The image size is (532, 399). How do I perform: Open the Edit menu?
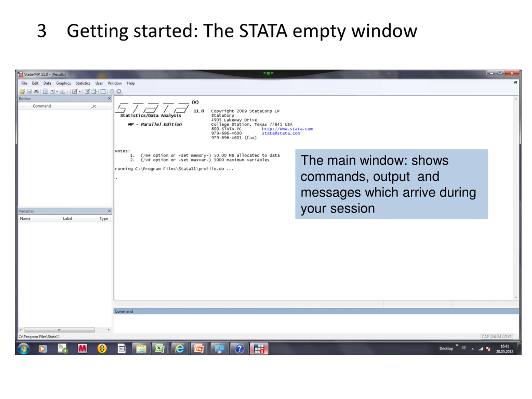click(x=35, y=83)
